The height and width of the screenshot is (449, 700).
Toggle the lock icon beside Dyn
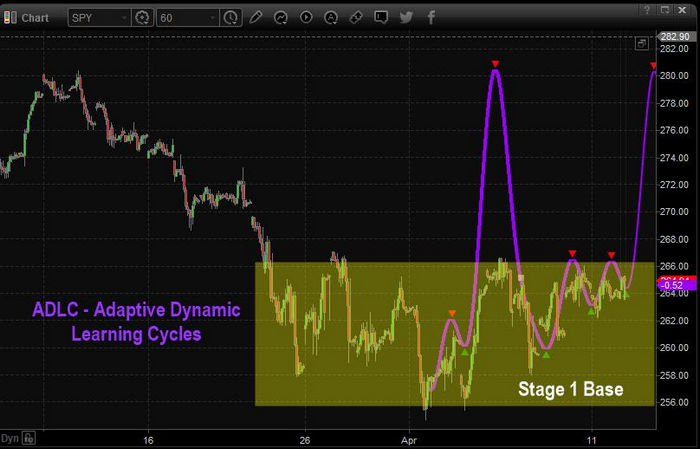point(29,438)
